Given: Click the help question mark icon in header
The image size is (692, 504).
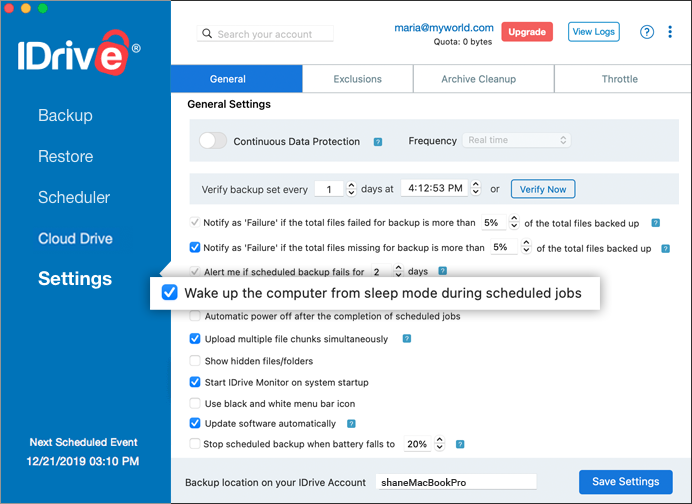Looking at the screenshot, I should point(647,32).
